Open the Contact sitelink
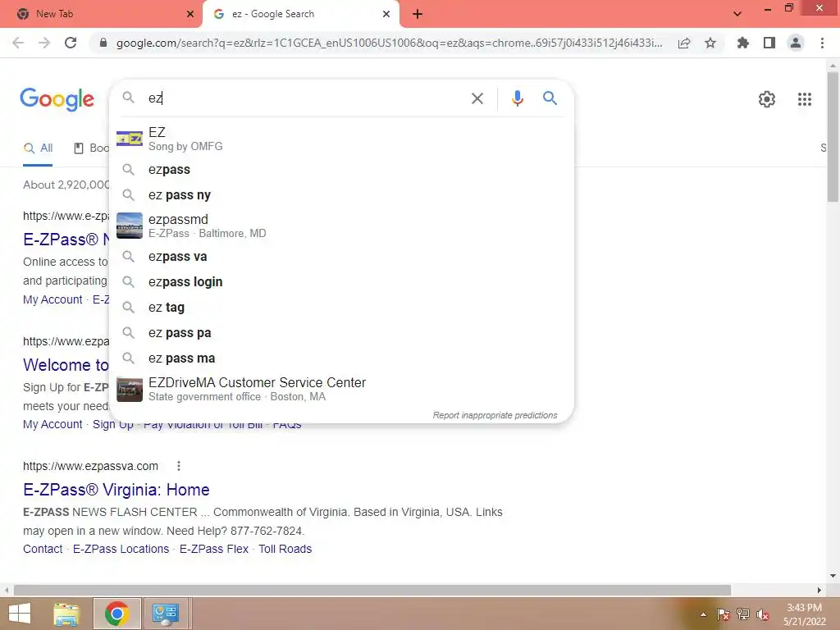The width and height of the screenshot is (840, 630). [43, 549]
